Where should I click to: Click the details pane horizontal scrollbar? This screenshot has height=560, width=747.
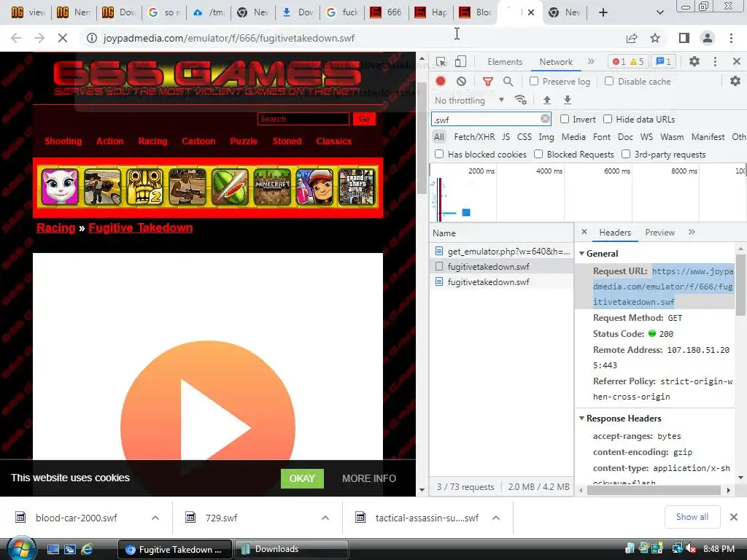(654, 490)
